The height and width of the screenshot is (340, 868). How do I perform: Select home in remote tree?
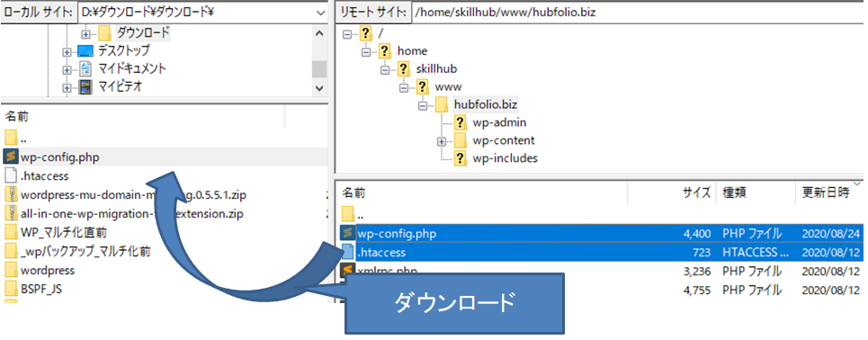click(x=412, y=51)
